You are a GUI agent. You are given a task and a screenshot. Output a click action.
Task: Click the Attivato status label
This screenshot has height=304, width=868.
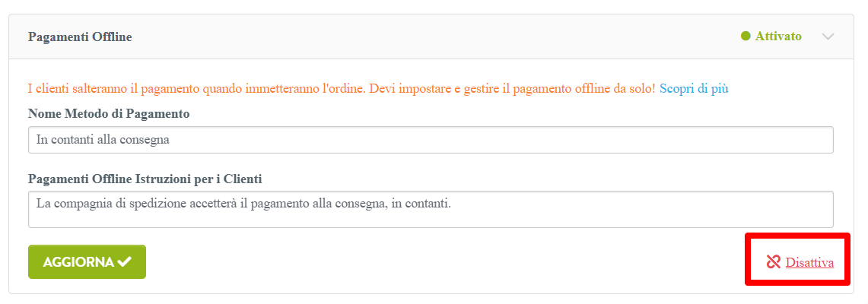pyautogui.click(x=777, y=36)
